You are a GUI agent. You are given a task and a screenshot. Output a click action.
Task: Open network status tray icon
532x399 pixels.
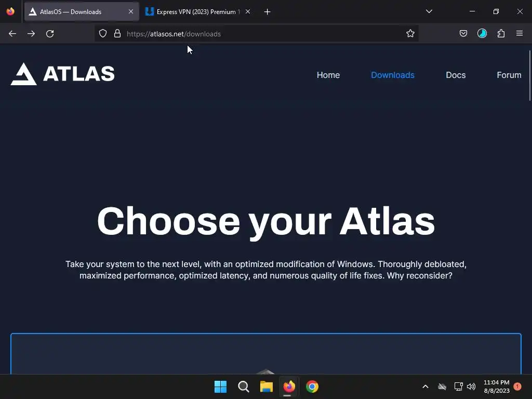click(458, 387)
